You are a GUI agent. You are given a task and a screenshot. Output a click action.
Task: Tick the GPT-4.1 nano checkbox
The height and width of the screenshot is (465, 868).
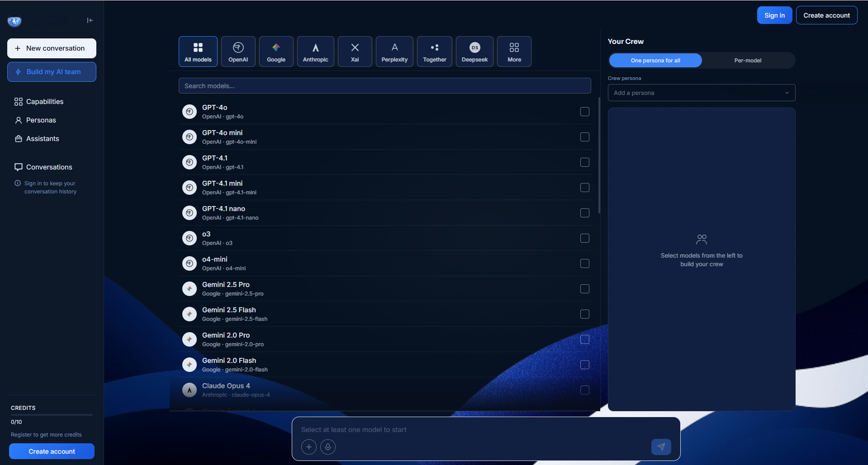click(585, 213)
